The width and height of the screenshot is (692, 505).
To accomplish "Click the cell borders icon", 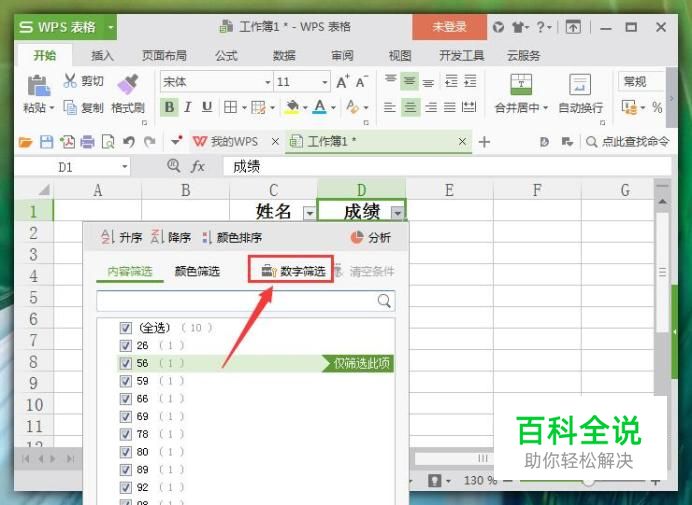I will (230, 107).
